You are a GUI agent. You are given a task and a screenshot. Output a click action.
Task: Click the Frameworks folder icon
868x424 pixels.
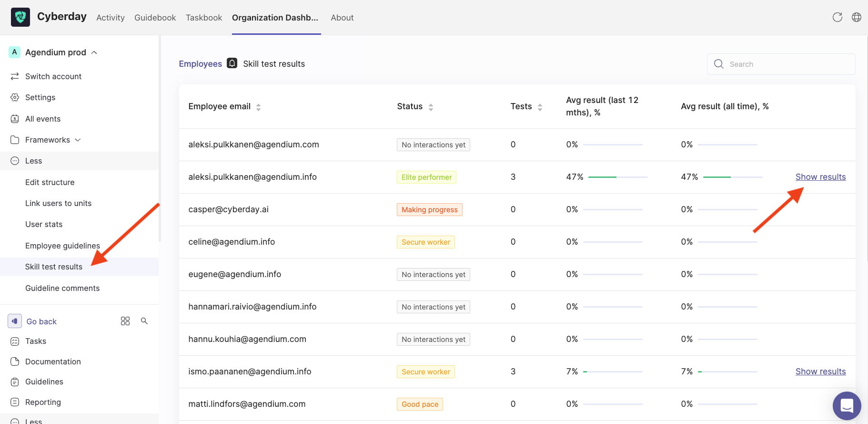15,140
